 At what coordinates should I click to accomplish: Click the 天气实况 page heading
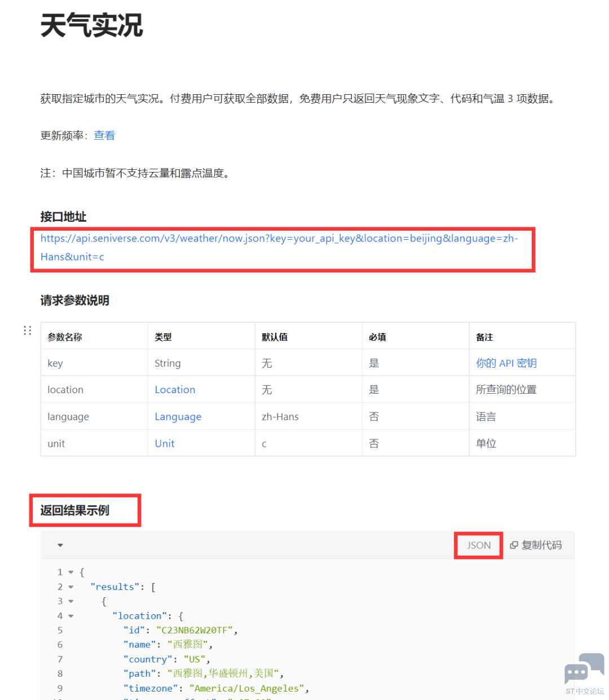pos(92,26)
